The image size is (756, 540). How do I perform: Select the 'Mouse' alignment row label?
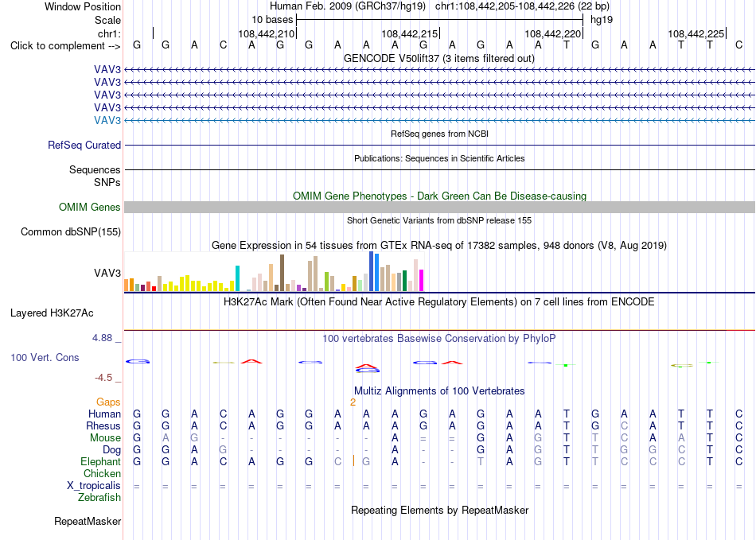point(105,438)
